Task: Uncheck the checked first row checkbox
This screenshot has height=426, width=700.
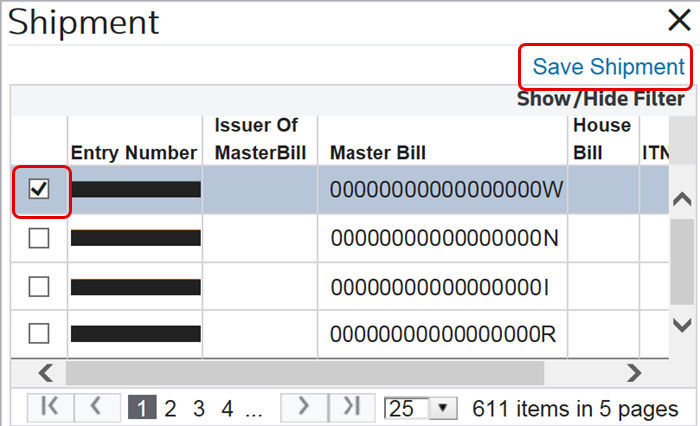Action: tap(39, 189)
